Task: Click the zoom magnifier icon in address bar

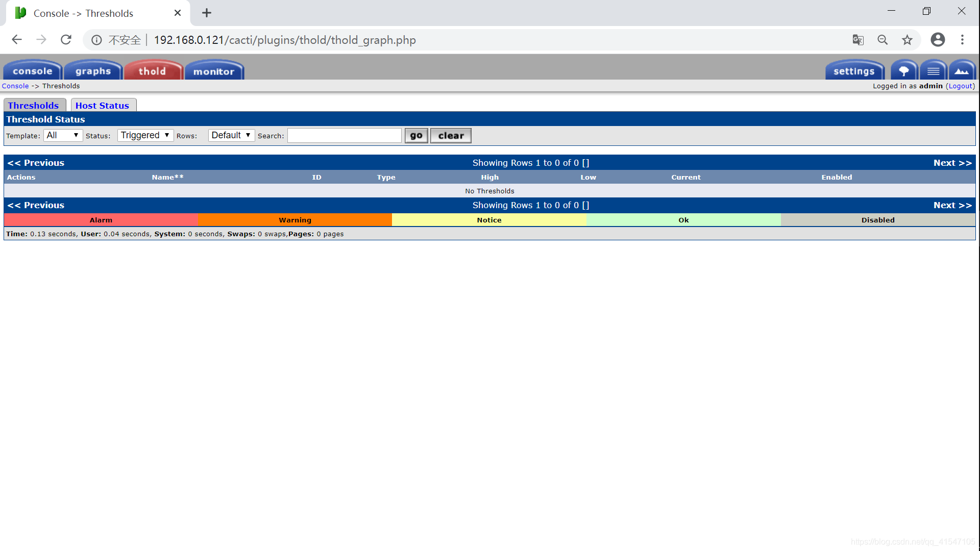Action: 883,40
